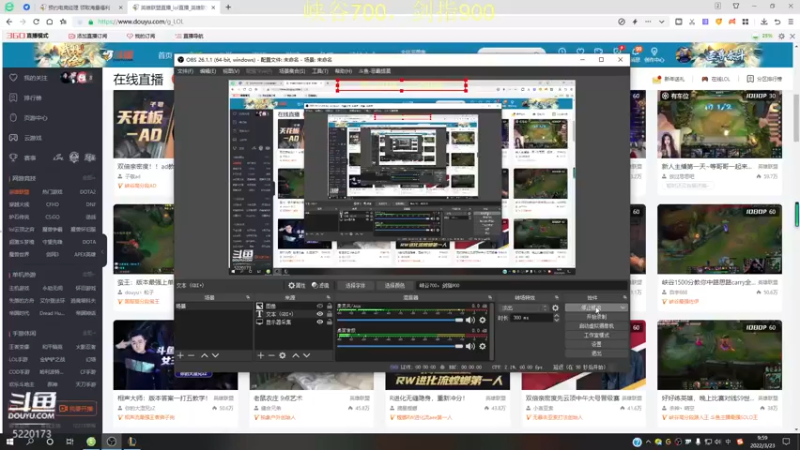Open OBS 设置 settings button
800x450 pixels.
pyautogui.click(x=596, y=344)
